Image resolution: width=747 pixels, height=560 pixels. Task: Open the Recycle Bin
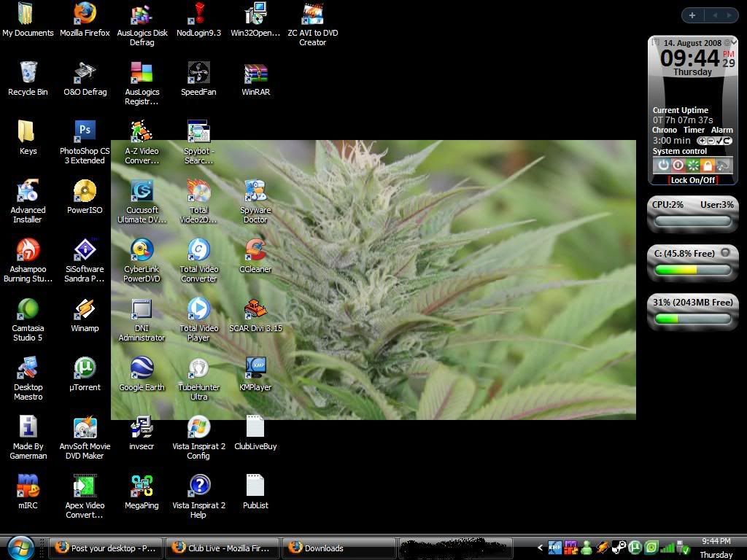pyautogui.click(x=28, y=73)
